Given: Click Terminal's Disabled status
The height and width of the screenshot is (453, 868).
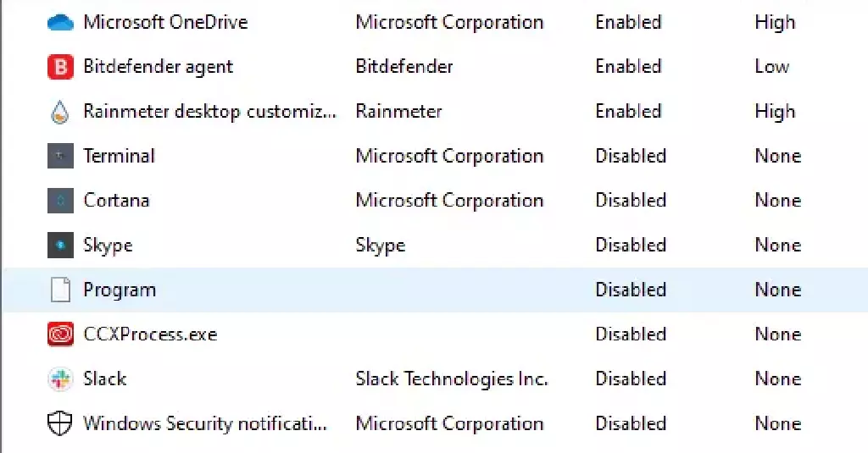Looking at the screenshot, I should pyautogui.click(x=631, y=156).
